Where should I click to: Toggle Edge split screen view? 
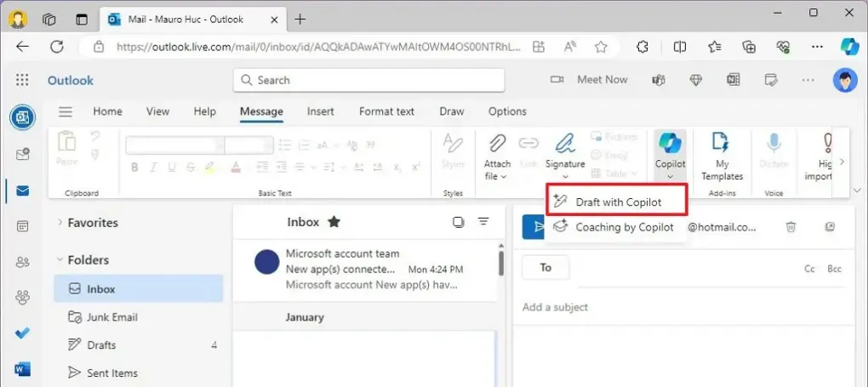[680, 47]
